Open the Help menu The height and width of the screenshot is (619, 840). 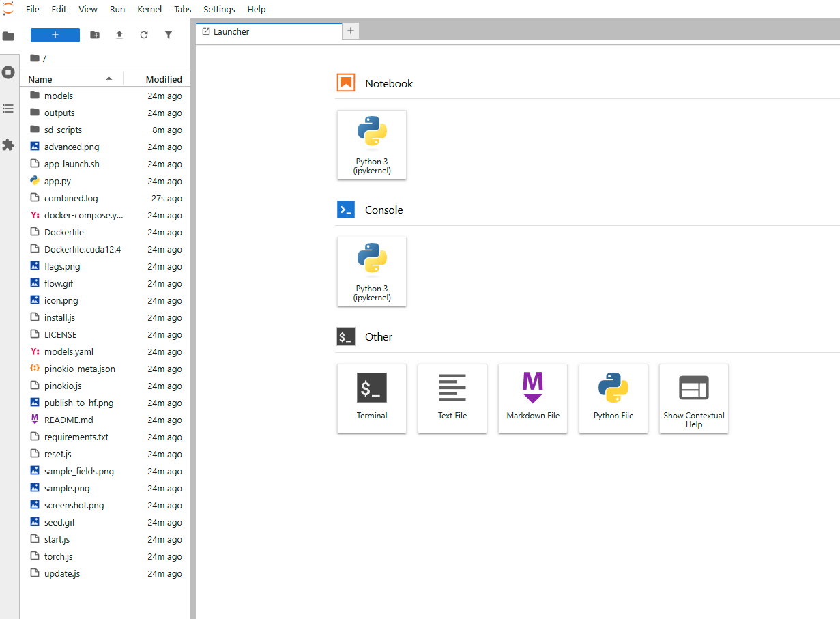pos(257,10)
